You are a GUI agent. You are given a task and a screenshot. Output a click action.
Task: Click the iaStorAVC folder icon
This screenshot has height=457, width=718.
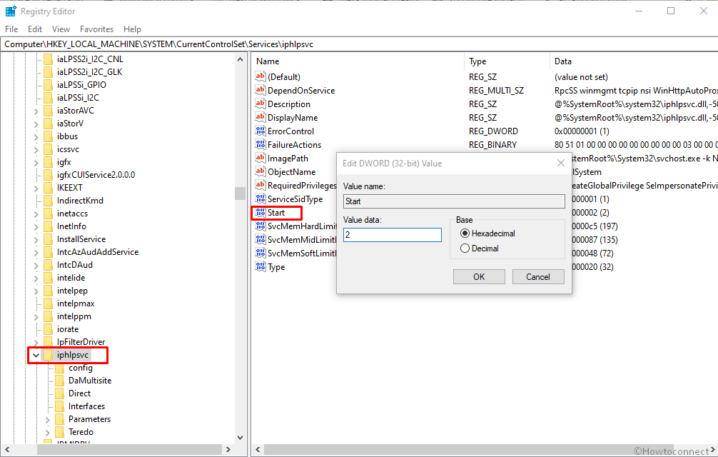pyautogui.click(x=48, y=110)
